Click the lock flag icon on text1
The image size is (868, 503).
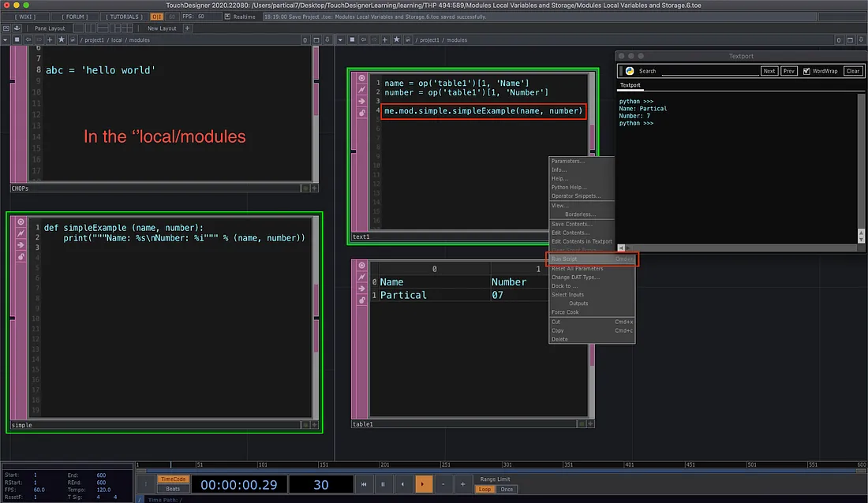pos(362,113)
